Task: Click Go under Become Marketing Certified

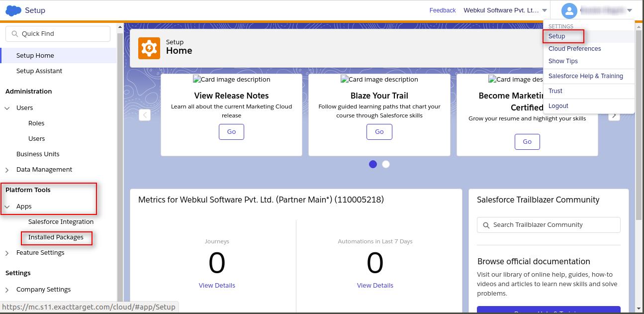Action: click(527, 142)
